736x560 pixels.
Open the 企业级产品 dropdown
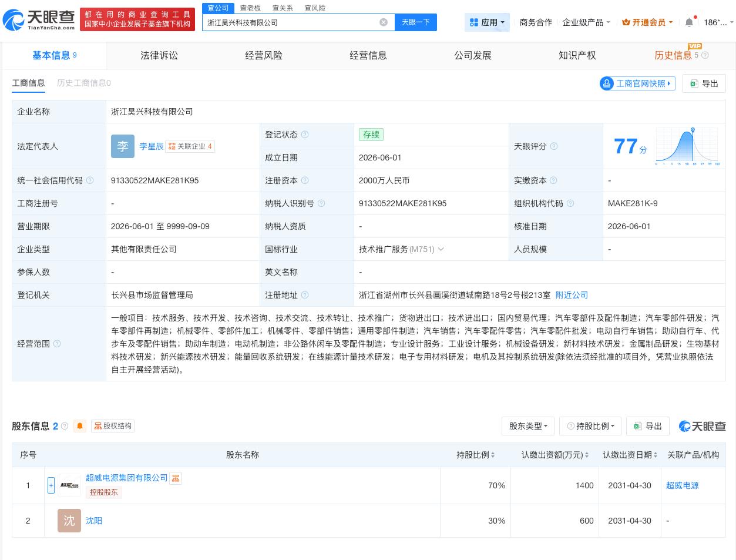pos(586,22)
